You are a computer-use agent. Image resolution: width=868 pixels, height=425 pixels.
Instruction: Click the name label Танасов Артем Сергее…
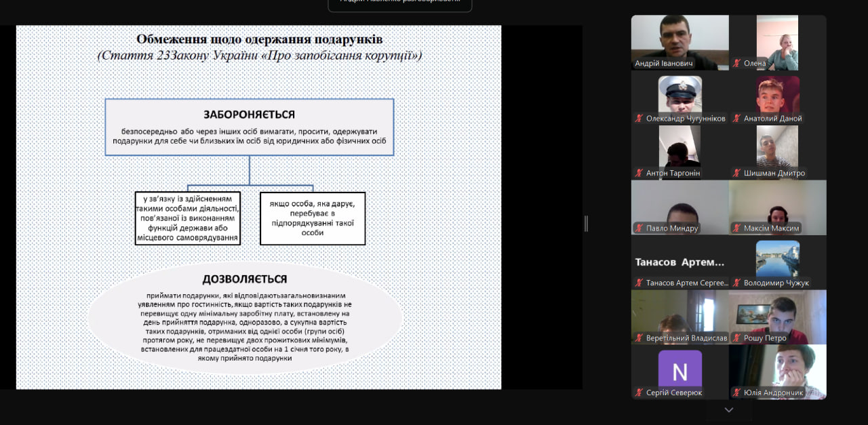point(687,283)
